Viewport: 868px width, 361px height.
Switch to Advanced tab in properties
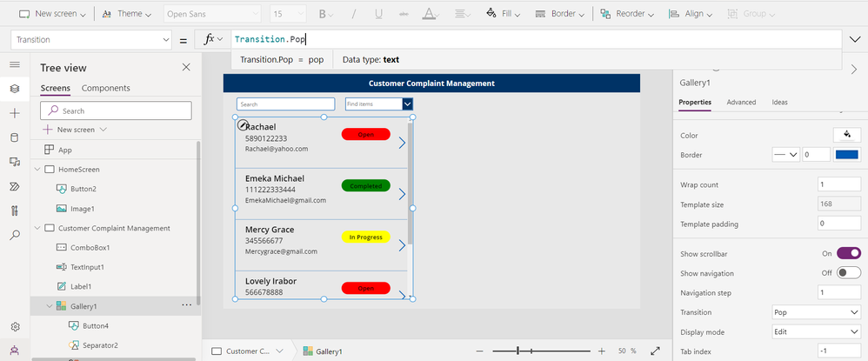741,103
